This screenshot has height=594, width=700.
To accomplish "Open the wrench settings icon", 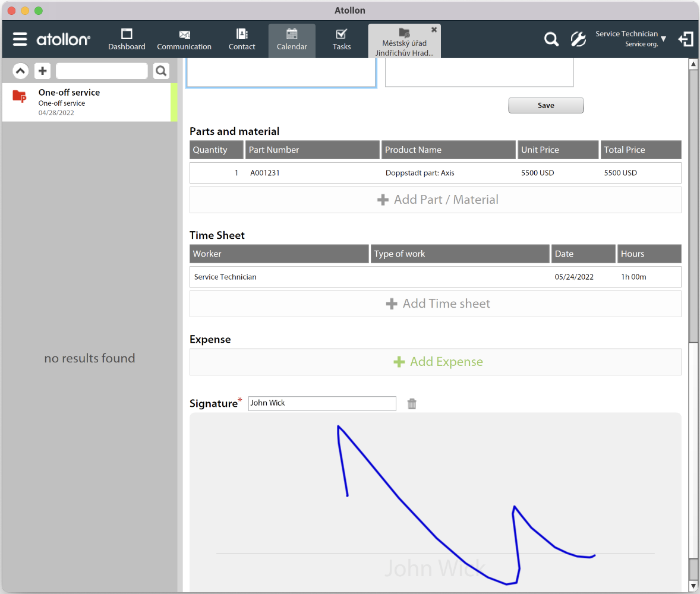I will (x=578, y=40).
